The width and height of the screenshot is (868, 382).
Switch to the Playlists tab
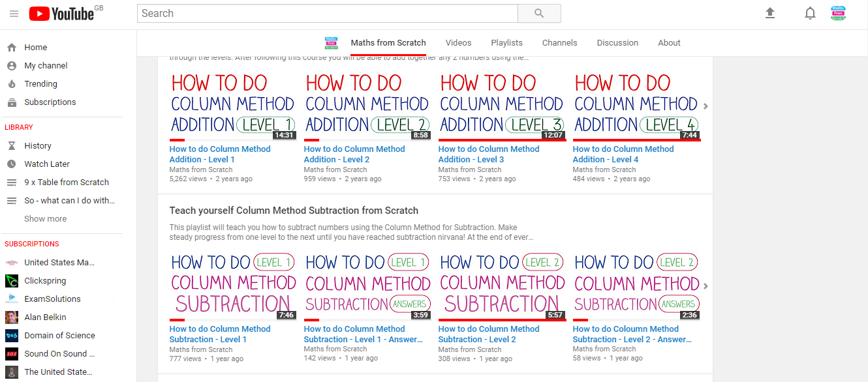[506, 43]
